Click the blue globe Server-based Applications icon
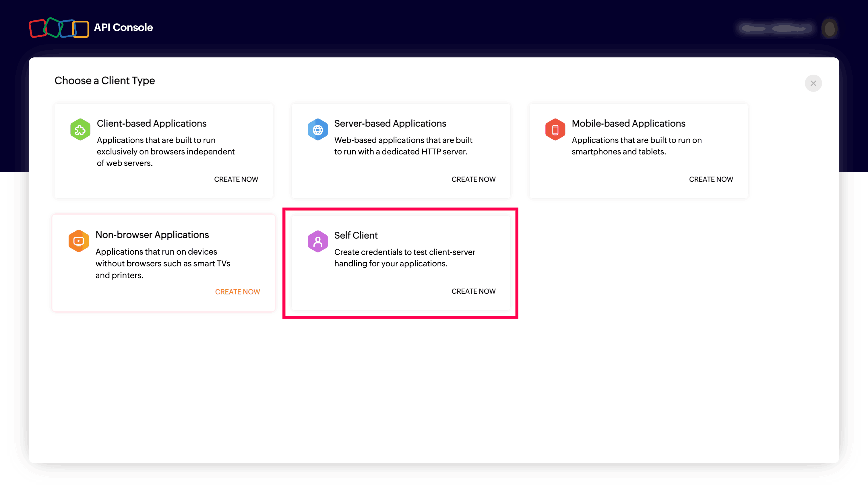 click(317, 129)
